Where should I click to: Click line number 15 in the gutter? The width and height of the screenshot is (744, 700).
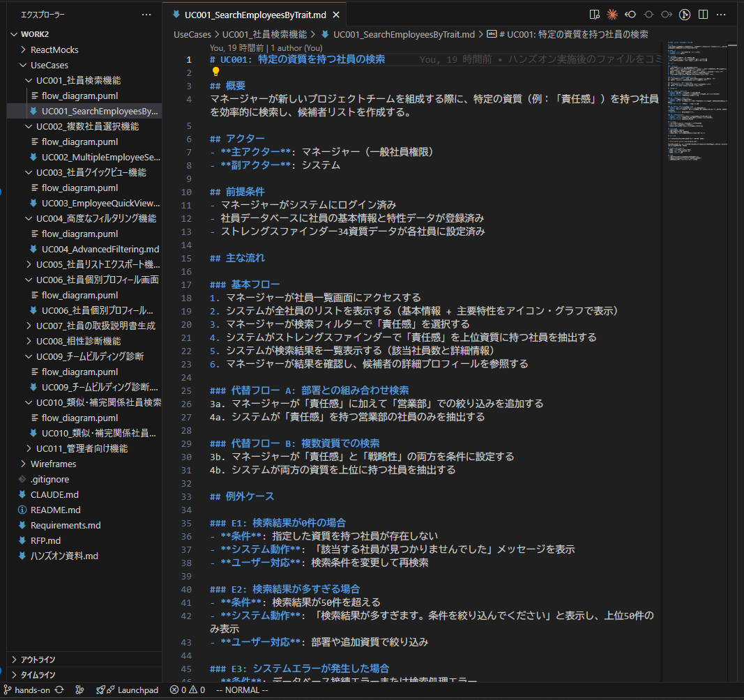[x=186, y=258]
